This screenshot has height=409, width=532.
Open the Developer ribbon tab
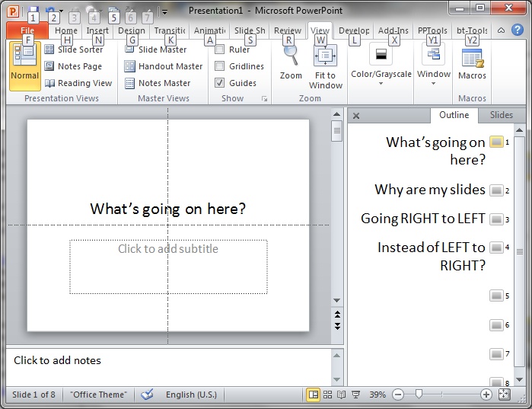354,30
